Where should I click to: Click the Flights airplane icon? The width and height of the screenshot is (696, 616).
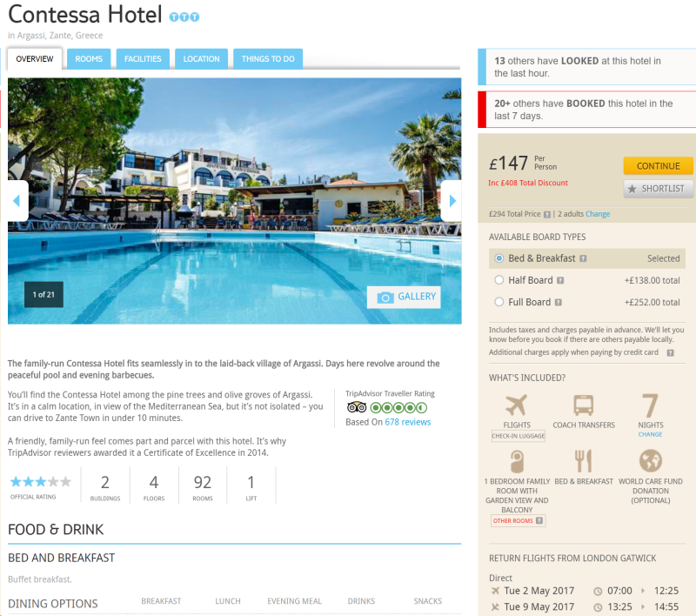(x=516, y=405)
